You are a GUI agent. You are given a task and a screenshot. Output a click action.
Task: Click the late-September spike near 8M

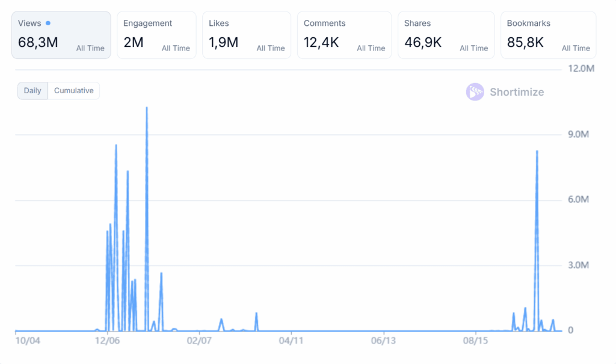click(x=537, y=152)
